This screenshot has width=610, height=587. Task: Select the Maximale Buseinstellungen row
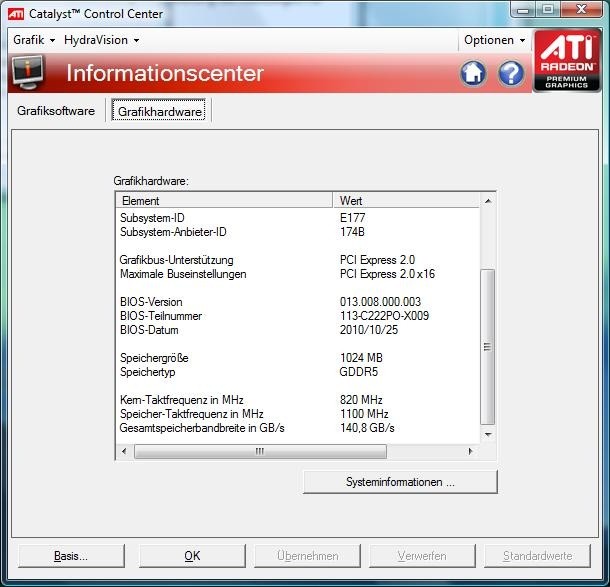coord(298,274)
